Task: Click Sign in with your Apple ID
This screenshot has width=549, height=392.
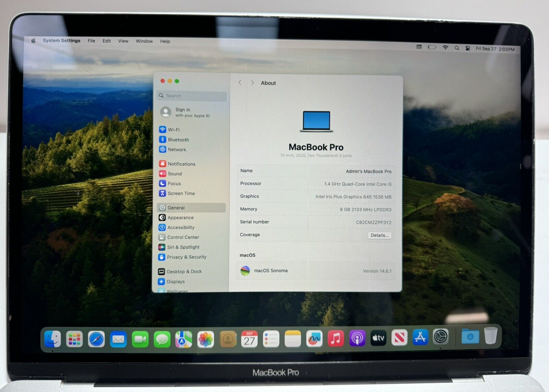Action: pos(186,112)
